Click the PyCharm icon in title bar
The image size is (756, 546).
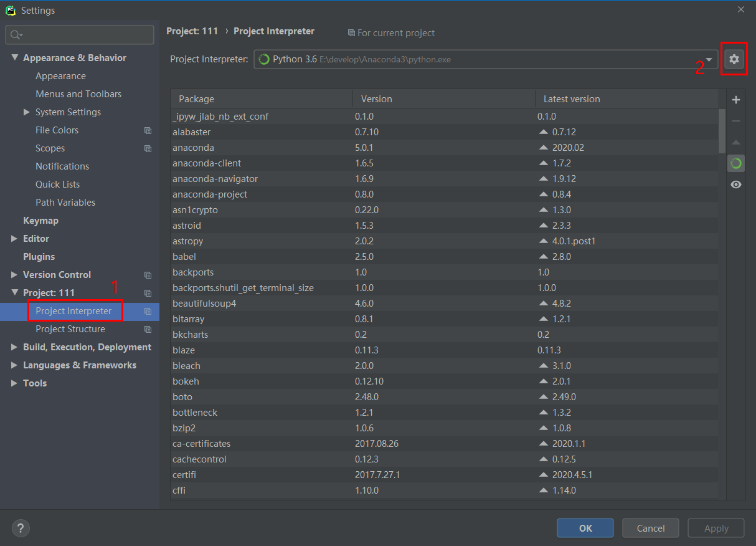click(11, 10)
